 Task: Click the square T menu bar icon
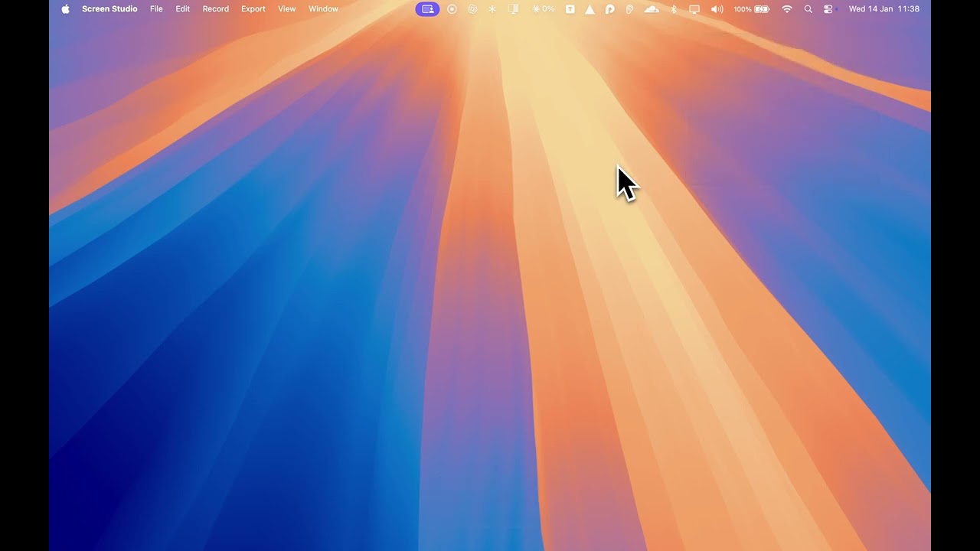(570, 9)
